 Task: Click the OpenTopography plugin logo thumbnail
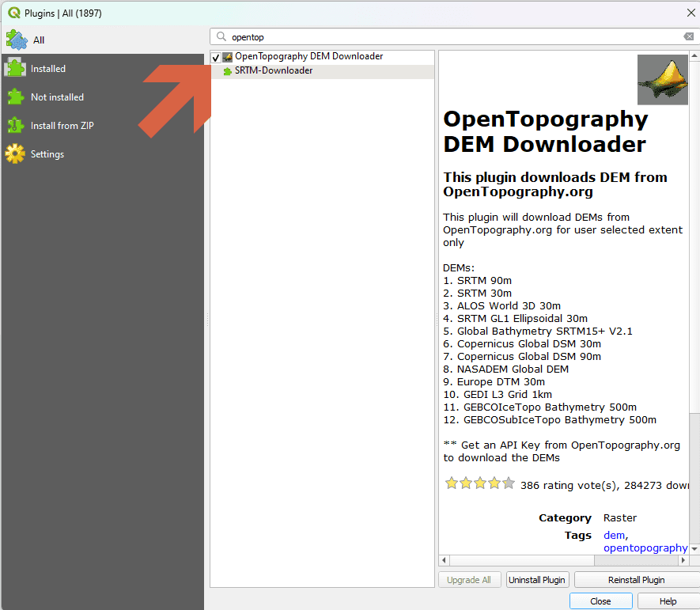[x=663, y=79]
